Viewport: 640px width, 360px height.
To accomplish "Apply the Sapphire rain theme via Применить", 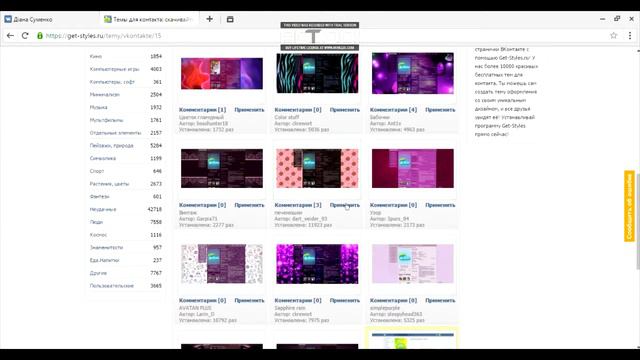I will [345, 300].
